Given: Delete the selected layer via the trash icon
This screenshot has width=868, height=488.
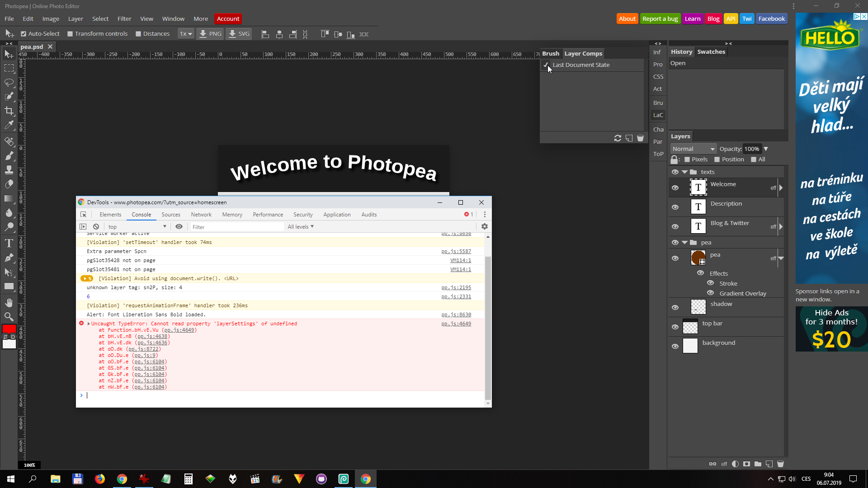Looking at the screenshot, I should pyautogui.click(x=781, y=464).
